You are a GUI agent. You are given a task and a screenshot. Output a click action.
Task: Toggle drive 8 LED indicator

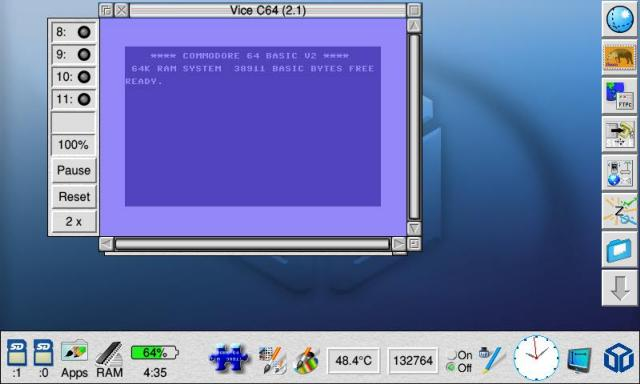[84, 32]
